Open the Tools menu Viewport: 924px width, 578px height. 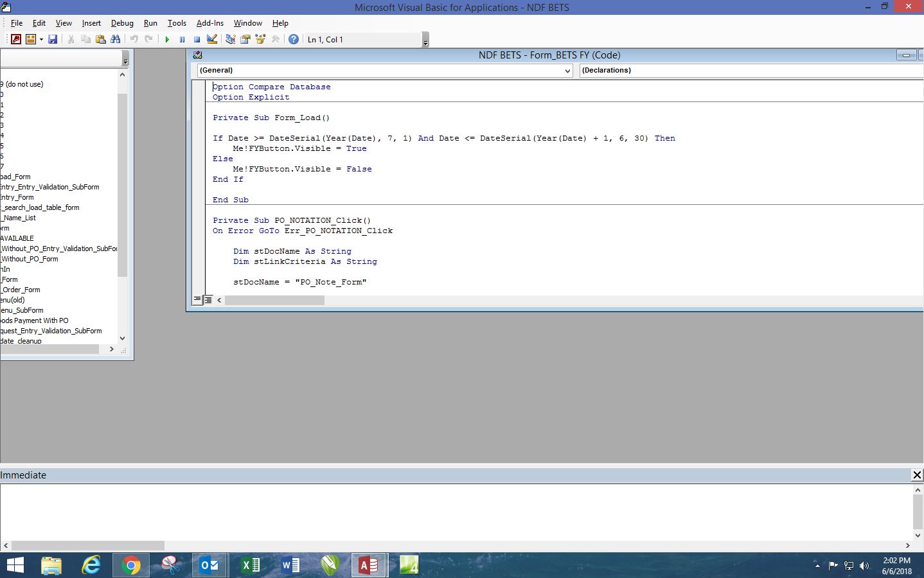[177, 23]
